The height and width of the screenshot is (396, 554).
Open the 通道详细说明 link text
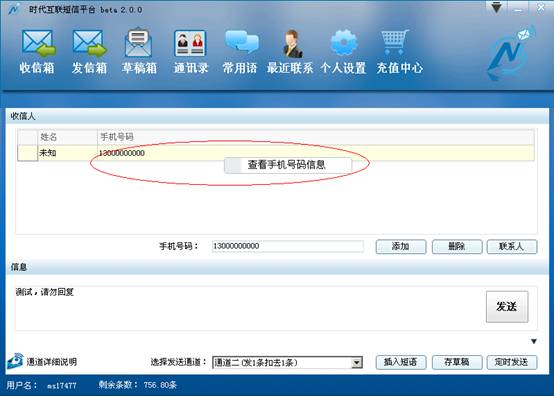[x=52, y=362]
